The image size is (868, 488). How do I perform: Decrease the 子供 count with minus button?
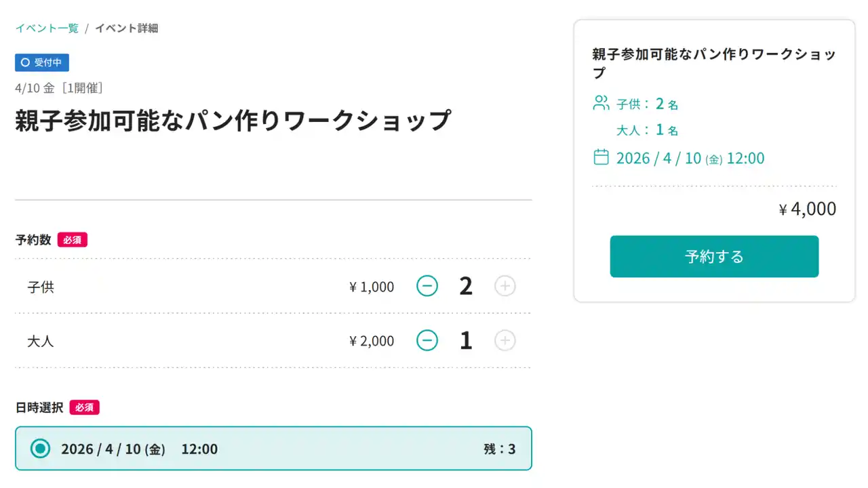coord(427,287)
